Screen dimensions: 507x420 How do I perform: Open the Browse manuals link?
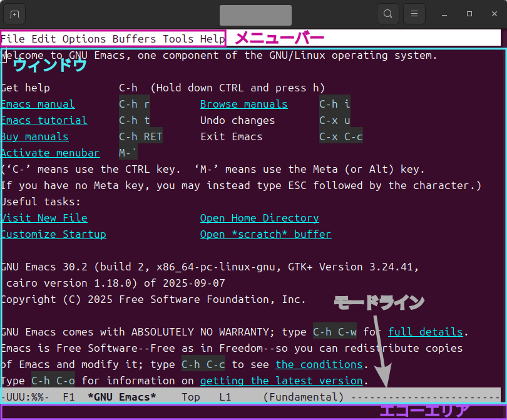pos(244,104)
